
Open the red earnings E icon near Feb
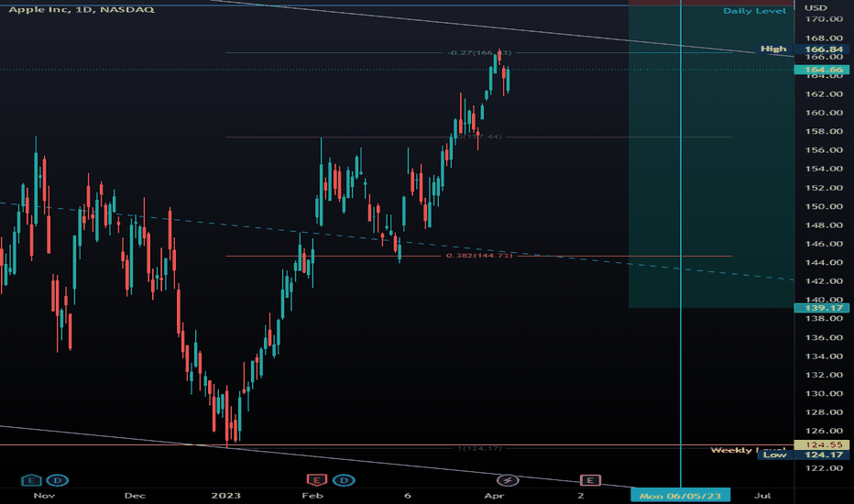click(317, 480)
